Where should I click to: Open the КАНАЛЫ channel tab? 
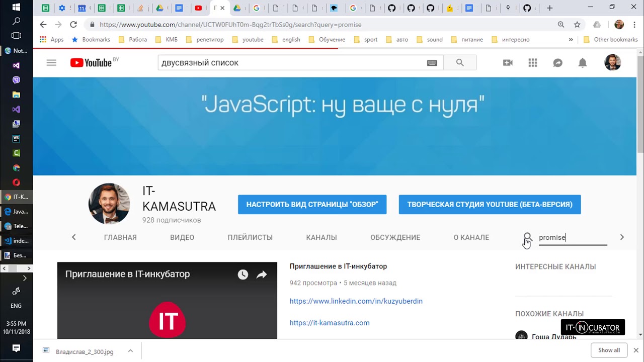(321, 237)
